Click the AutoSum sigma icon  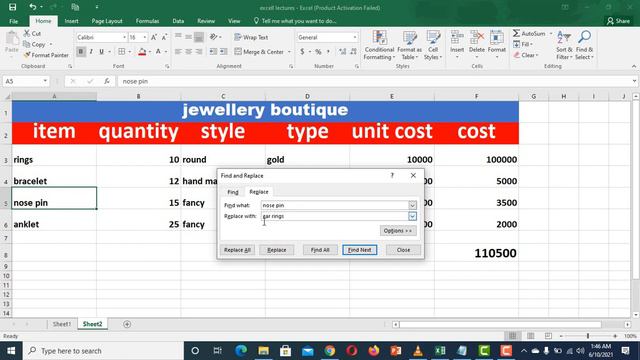coord(516,33)
